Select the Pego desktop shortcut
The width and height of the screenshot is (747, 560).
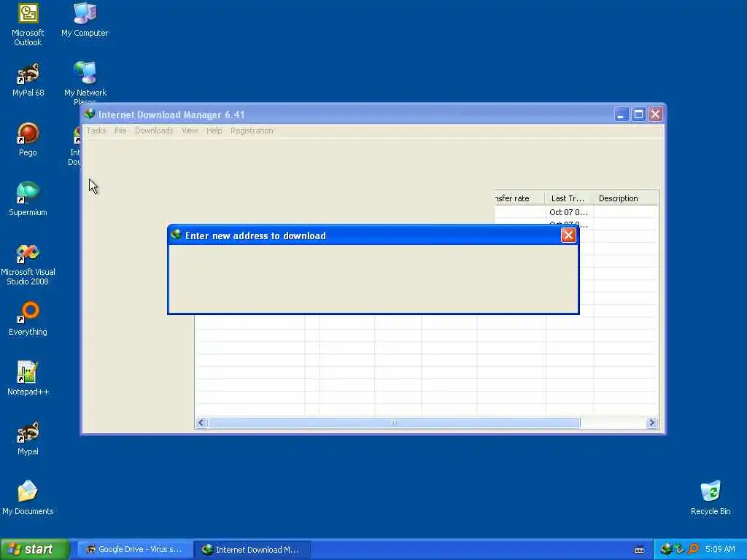click(x=28, y=139)
